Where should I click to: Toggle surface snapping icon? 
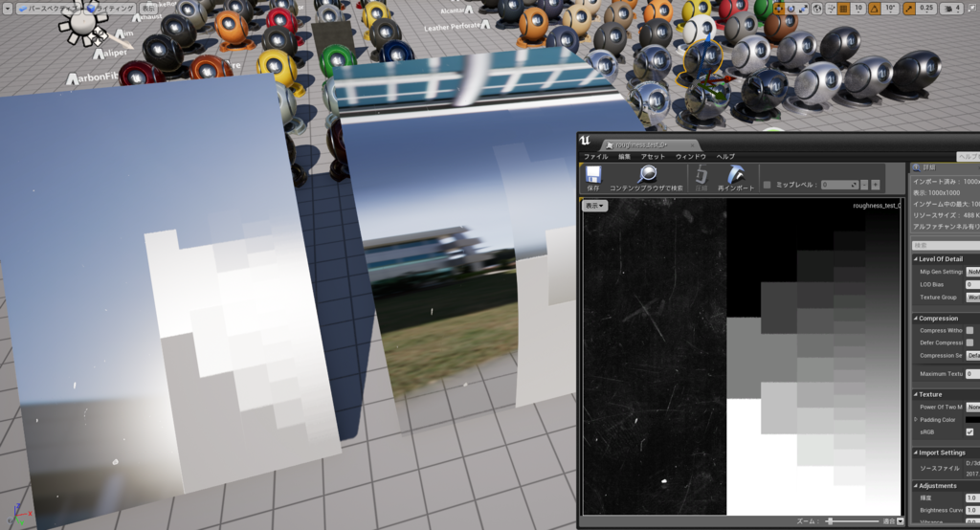coord(832,9)
